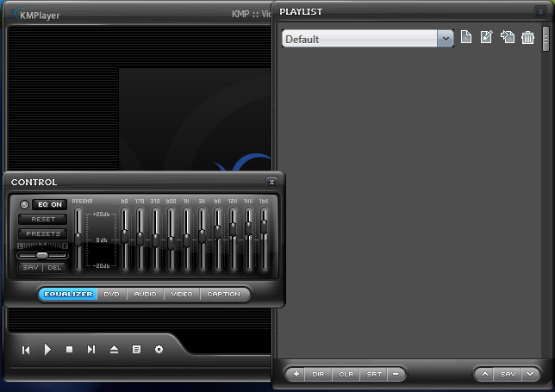Click the 600 Hz band slider
Screen dimensions: 555x392
coord(171,240)
